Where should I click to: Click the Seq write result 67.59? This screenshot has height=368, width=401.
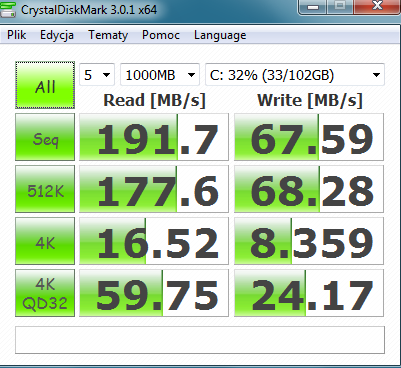click(x=309, y=137)
